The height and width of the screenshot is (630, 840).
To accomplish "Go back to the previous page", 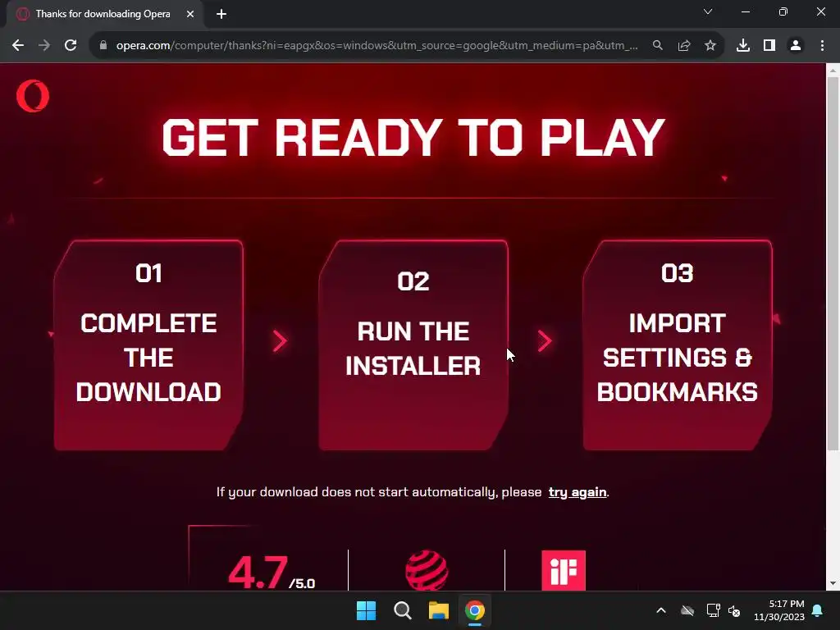I will (x=18, y=46).
